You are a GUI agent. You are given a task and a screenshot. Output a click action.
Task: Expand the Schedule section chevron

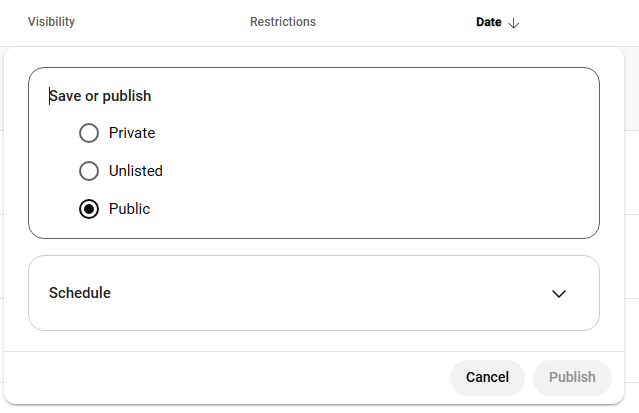pos(559,293)
